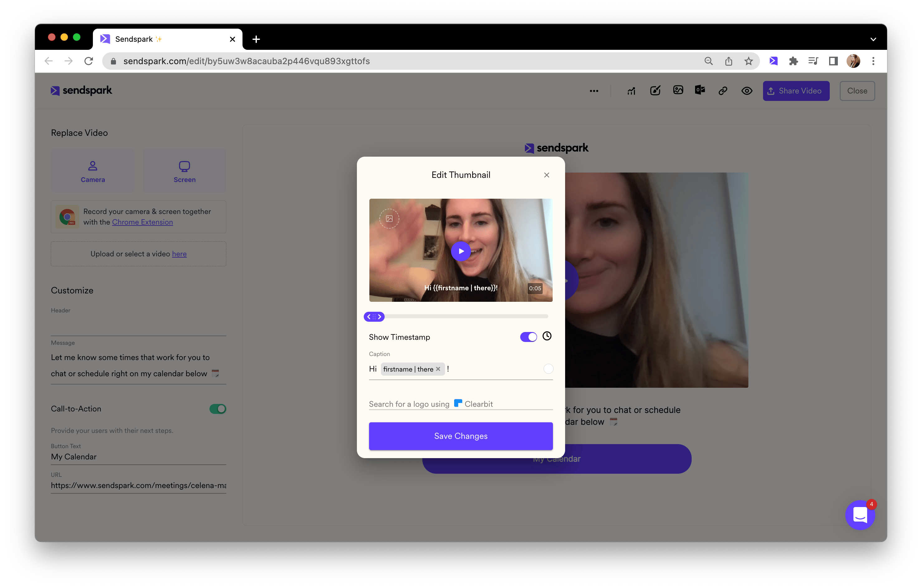Viewport: 922px width, 588px height.
Task: Close the Edit Thumbnail dialog
Action: coord(546,175)
